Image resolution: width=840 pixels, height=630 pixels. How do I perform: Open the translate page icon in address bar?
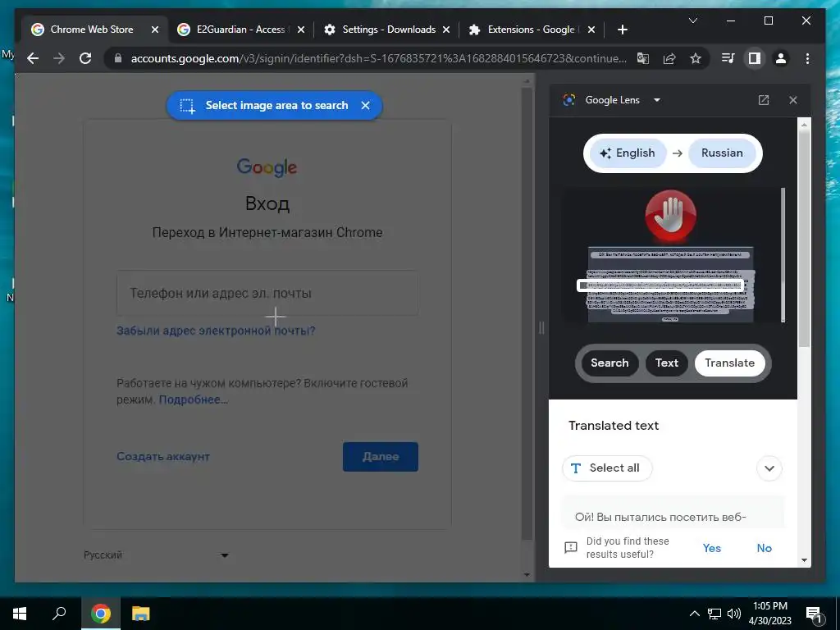pyautogui.click(x=643, y=58)
